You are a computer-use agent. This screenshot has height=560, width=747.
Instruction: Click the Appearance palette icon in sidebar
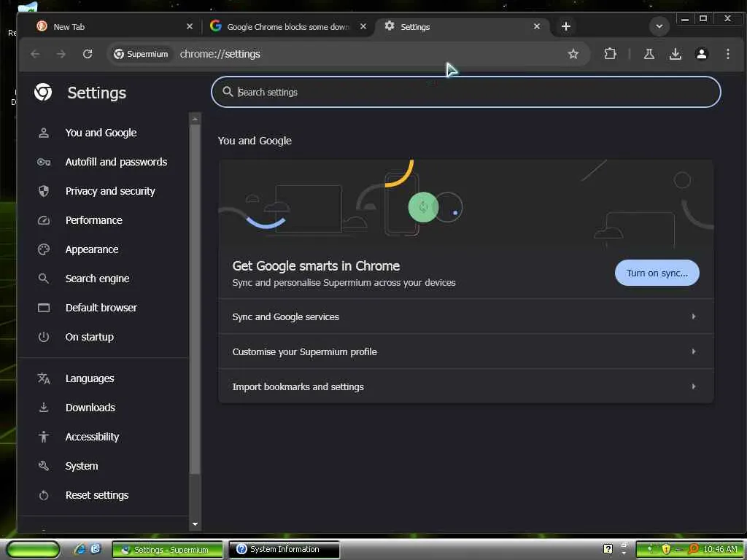[x=43, y=249]
